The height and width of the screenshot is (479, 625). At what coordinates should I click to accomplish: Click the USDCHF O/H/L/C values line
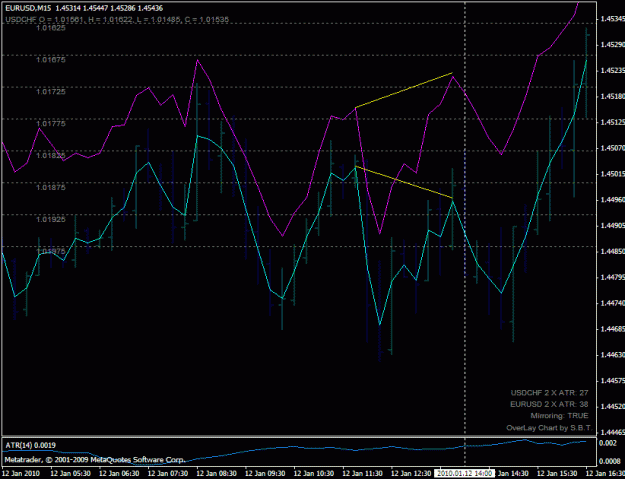pyautogui.click(x=117, y=19)
